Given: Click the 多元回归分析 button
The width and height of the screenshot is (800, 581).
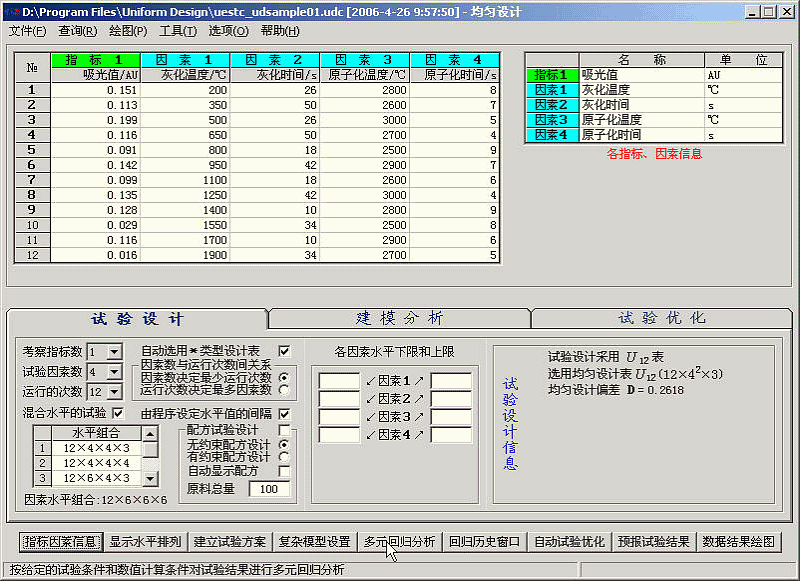Looking at the screenshot, I should pyautogui.click(x=399, y=542).
